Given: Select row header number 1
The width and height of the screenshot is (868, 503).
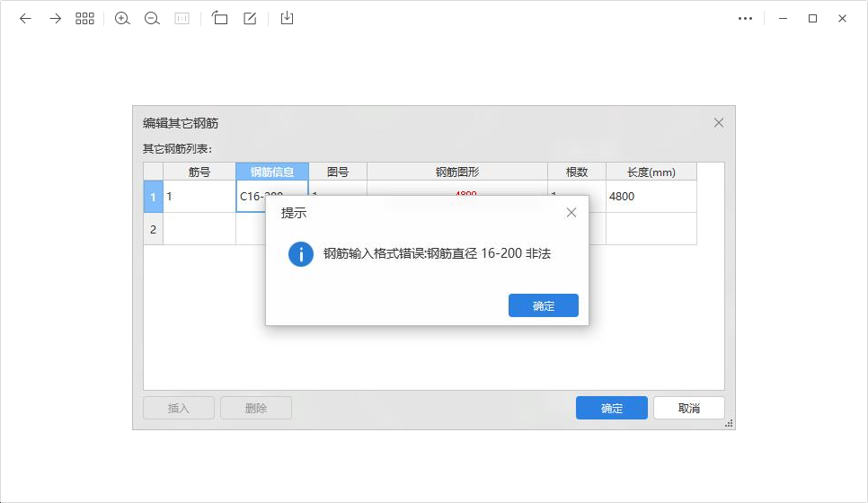Looking at the screenshot, I should pos(154,197).
